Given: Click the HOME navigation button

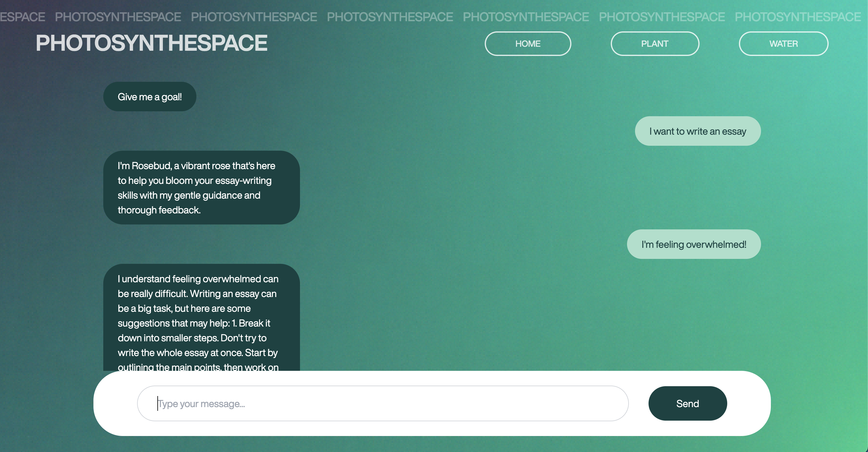Looking at the screenshot, I should (x=528, y=44).
